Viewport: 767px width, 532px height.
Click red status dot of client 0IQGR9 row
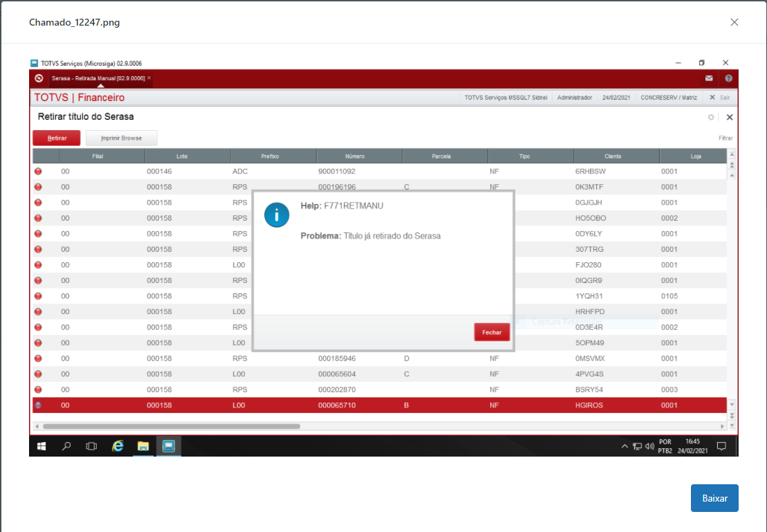click(38, 280)
